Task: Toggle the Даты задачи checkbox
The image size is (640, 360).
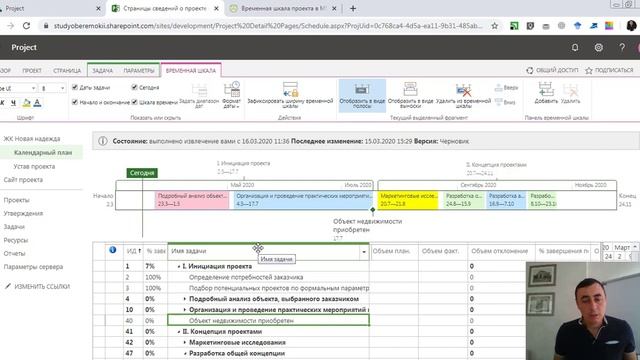Action: (75, 87)
